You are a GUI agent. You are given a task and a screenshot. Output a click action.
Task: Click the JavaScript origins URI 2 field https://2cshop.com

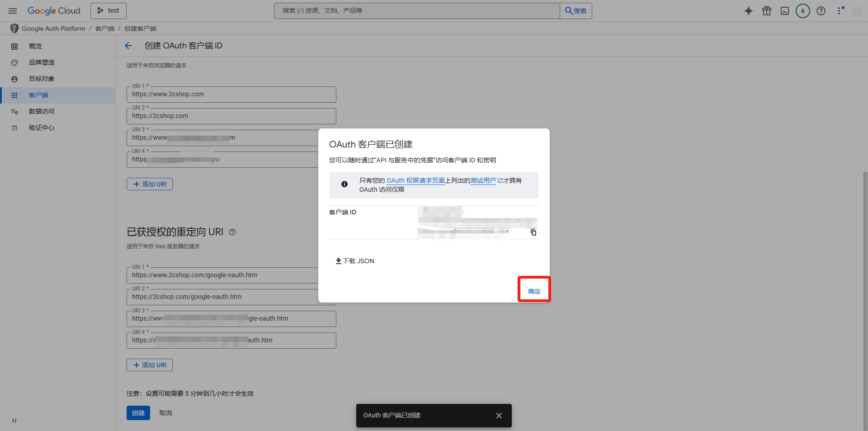click(x=231, y=116)
